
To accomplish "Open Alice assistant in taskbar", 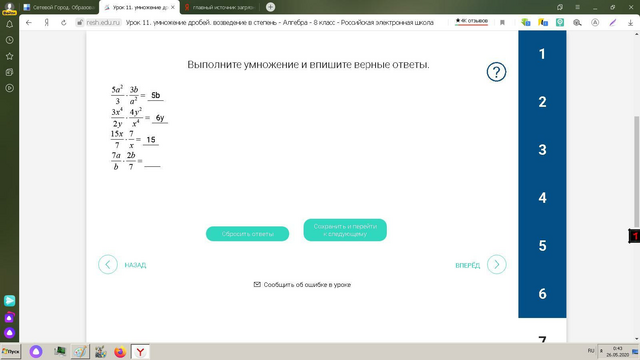I will (x=36, y=351).
